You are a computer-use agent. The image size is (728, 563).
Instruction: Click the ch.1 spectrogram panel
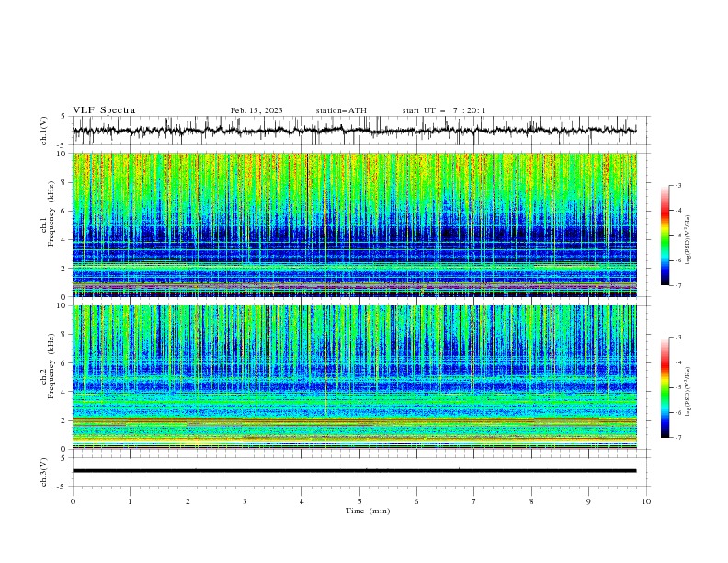point(355,224)
